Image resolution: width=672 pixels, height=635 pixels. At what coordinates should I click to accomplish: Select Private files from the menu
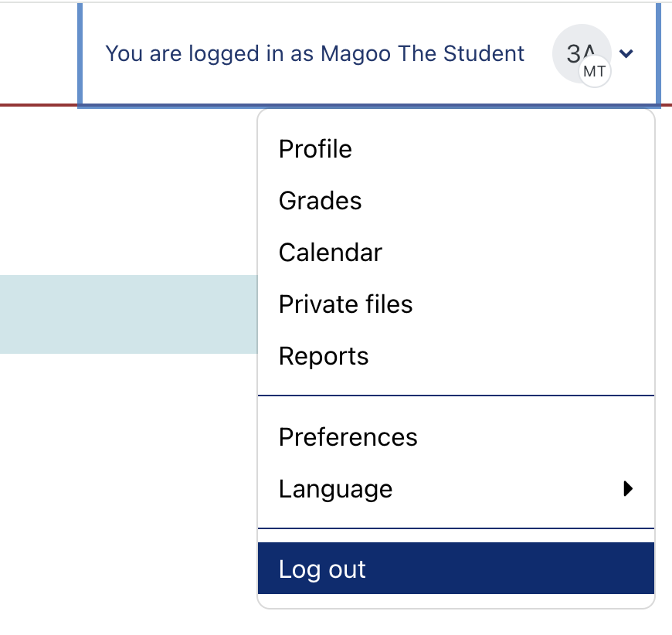(345, 304)
